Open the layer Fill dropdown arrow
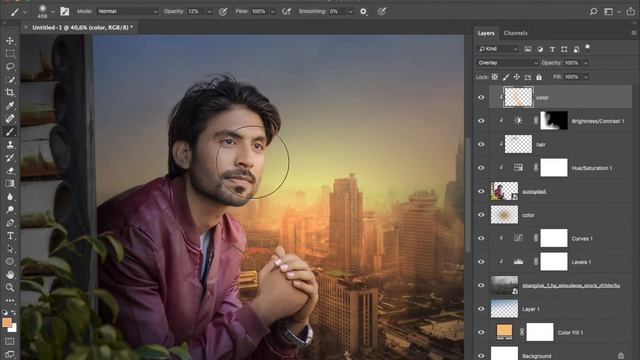This screenshot has height=360, width=640. [586, 77]
